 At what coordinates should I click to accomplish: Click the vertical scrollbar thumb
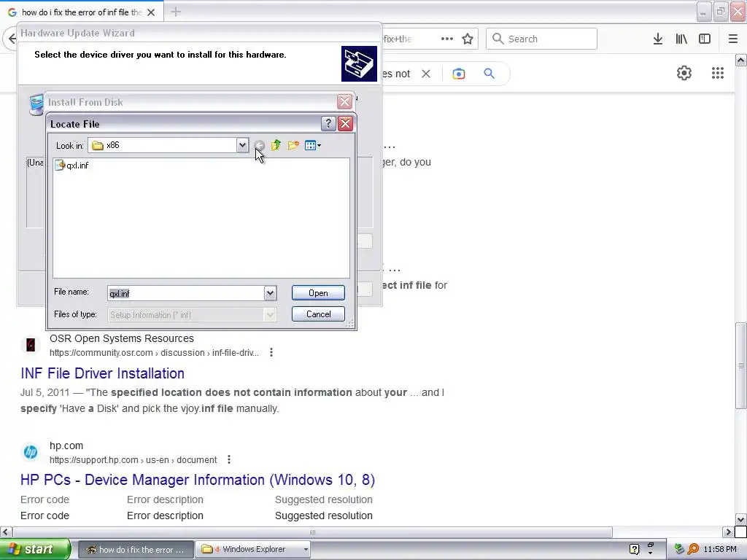(x=741, y=365)
